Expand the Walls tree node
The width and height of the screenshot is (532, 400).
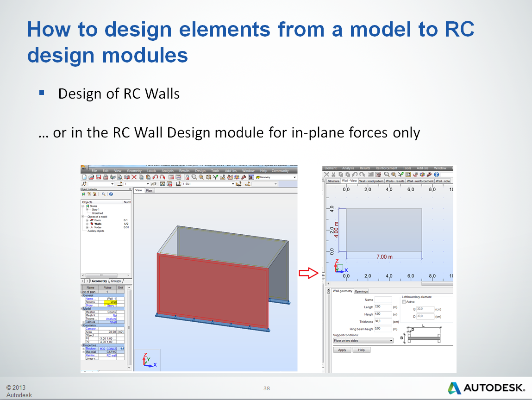click(x=87, y=224)
